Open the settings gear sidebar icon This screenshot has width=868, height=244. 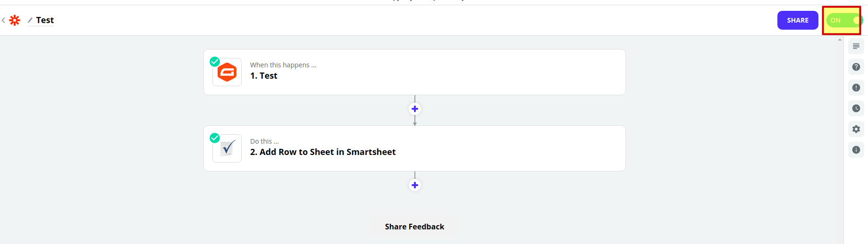(x=856, y=129)
